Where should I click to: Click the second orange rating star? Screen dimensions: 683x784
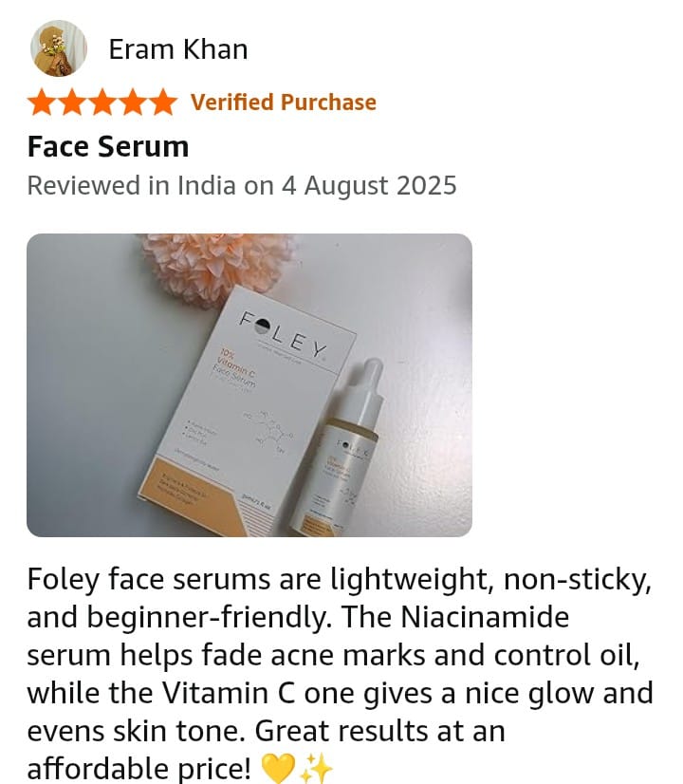click(72, 103)
